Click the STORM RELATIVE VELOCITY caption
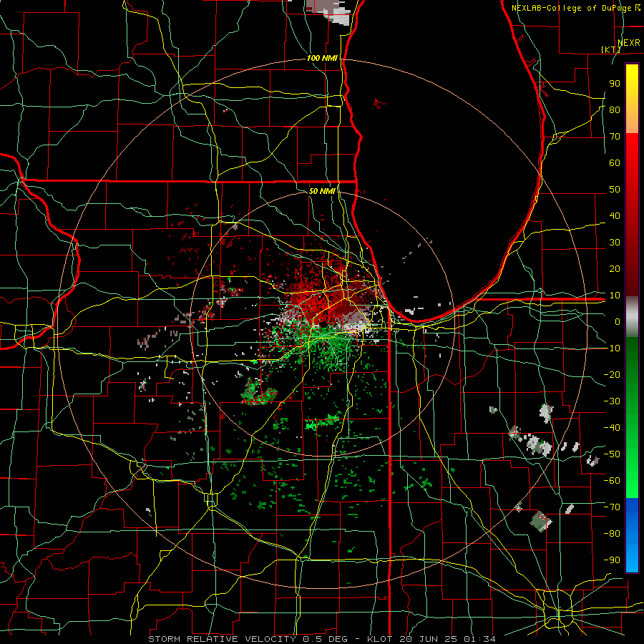This screenshot has height=644, width=644. coord(222,639)
